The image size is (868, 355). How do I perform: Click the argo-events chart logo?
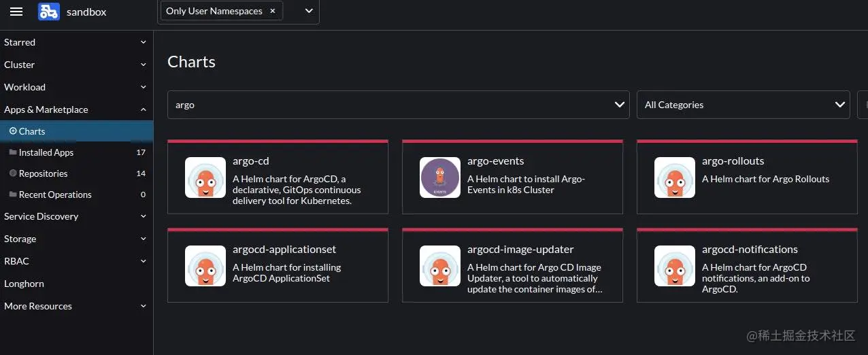[440, 177]
